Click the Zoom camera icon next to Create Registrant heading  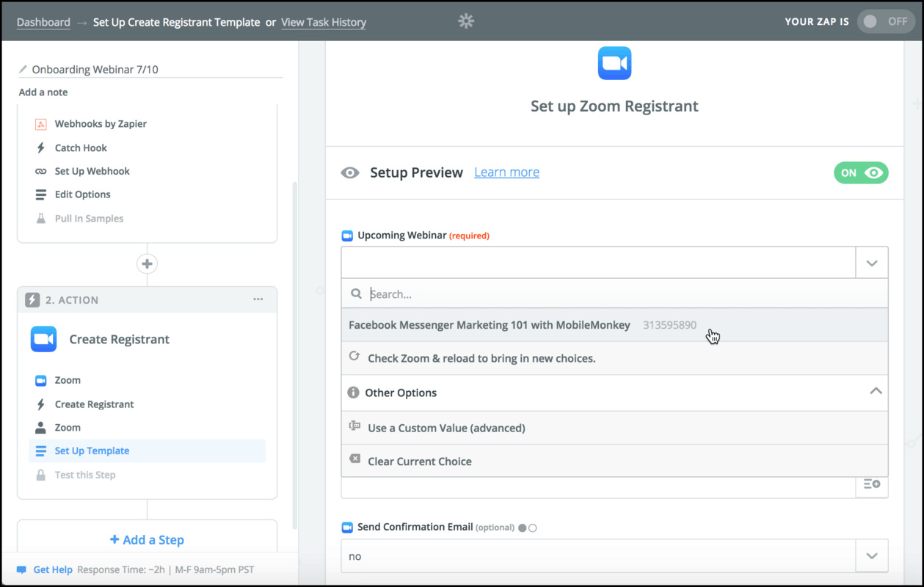pyautogui.click(x=44, y=339)
